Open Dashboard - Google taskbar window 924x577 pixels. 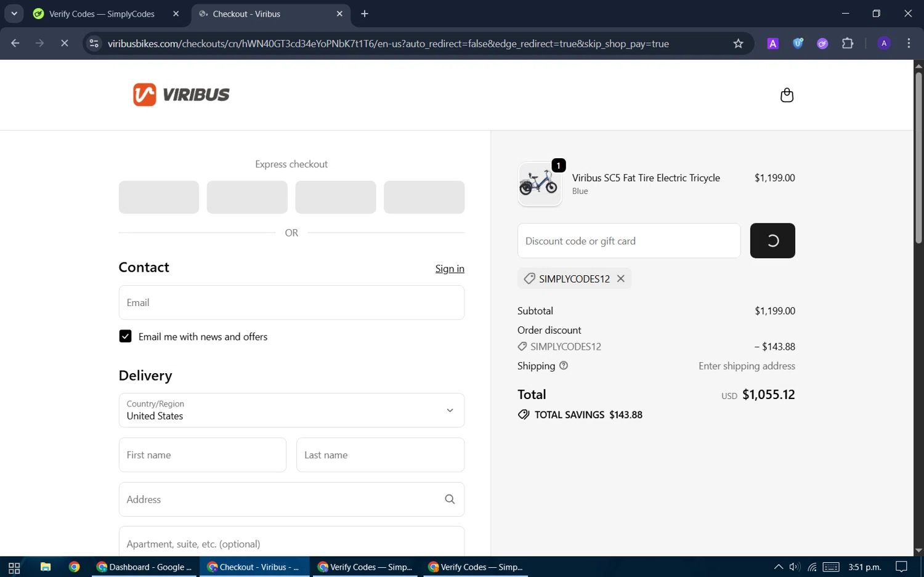[145, 567]
